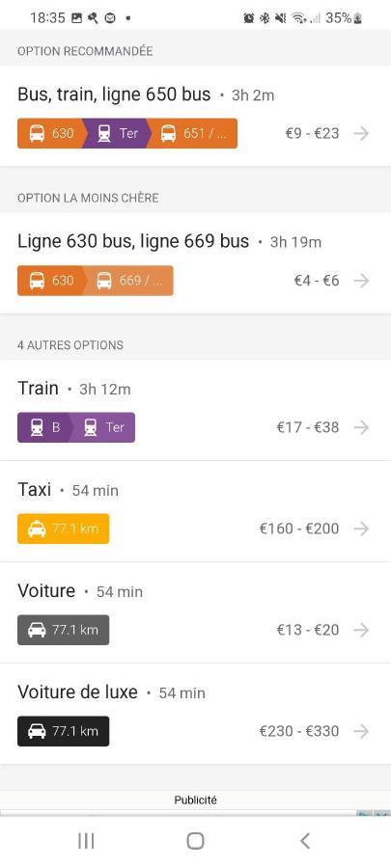
Task: Choose the 'Voiture de luxe' option title
Action: click(77, 692)
